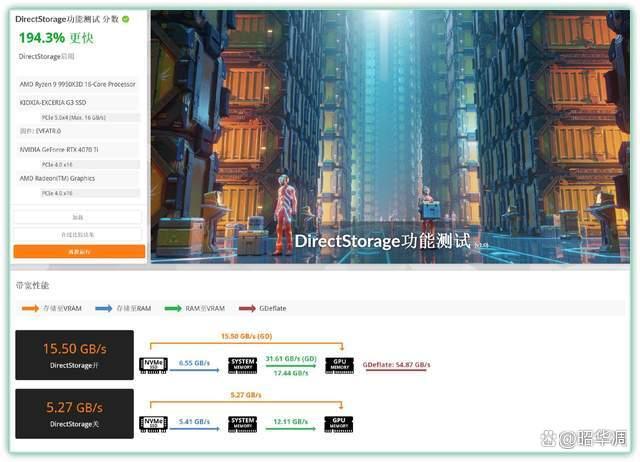Click the PCIe 4.0 x16 line under Radeon Graphics
640x462 pixels.
point(89,193)
